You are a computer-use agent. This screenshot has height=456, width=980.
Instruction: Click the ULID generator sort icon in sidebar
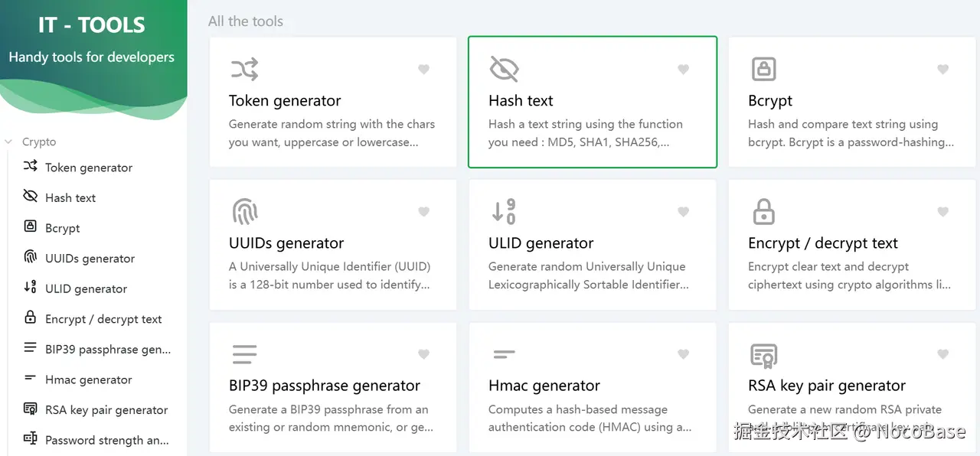(31, 288)
